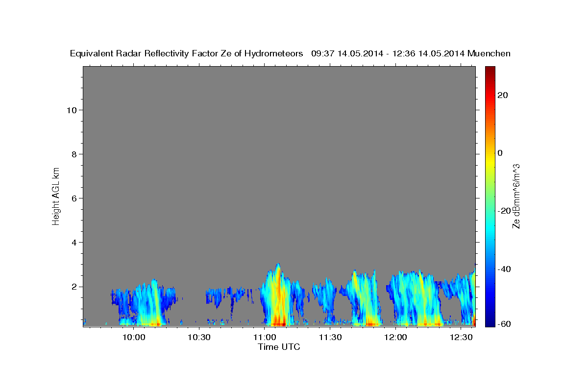
Task: Click the 11:30 time tick label
Action: [330, 338]
